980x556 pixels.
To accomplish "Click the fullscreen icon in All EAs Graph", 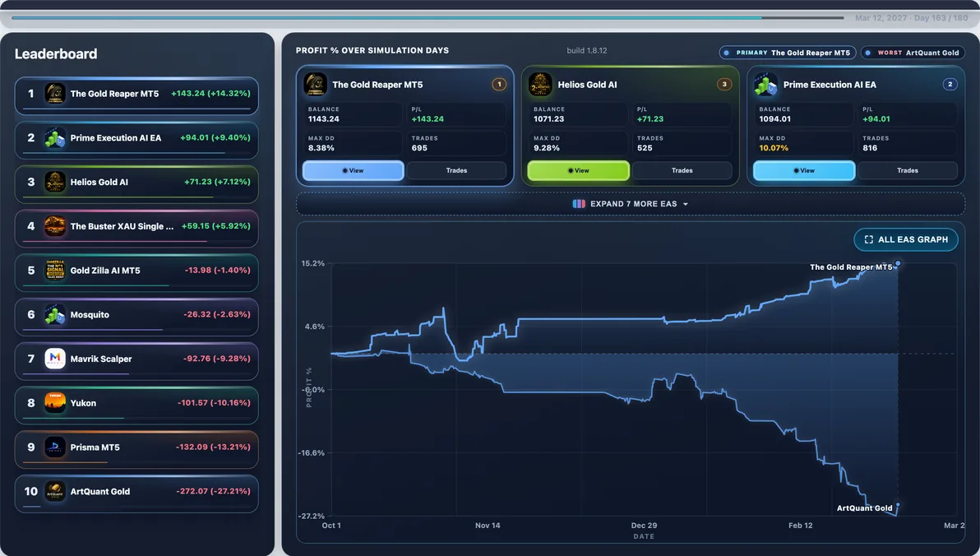I will (x=868, y=239).
